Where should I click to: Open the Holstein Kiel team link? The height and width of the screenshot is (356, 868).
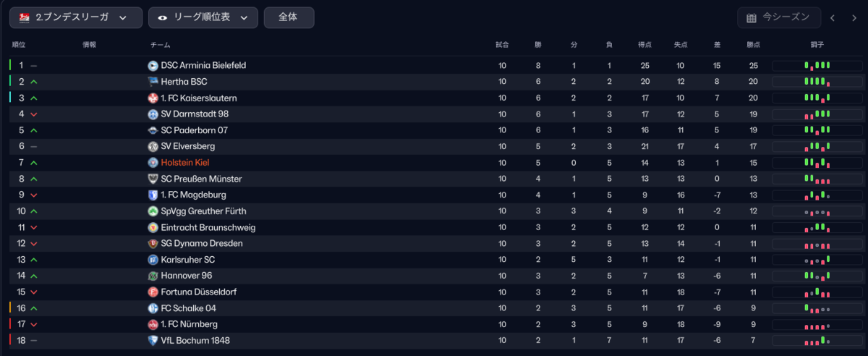click(185, 163)
